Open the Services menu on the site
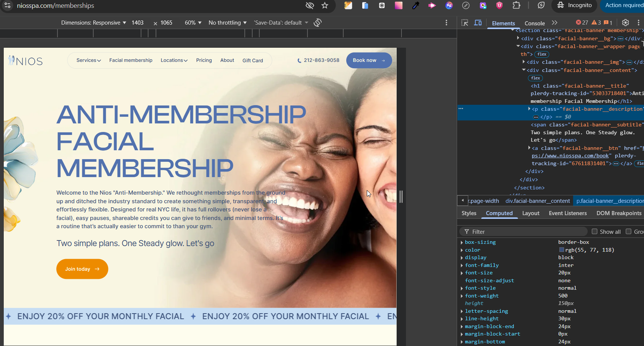The image size is (644, 346). pyautogui.click(x=88, y=60)
